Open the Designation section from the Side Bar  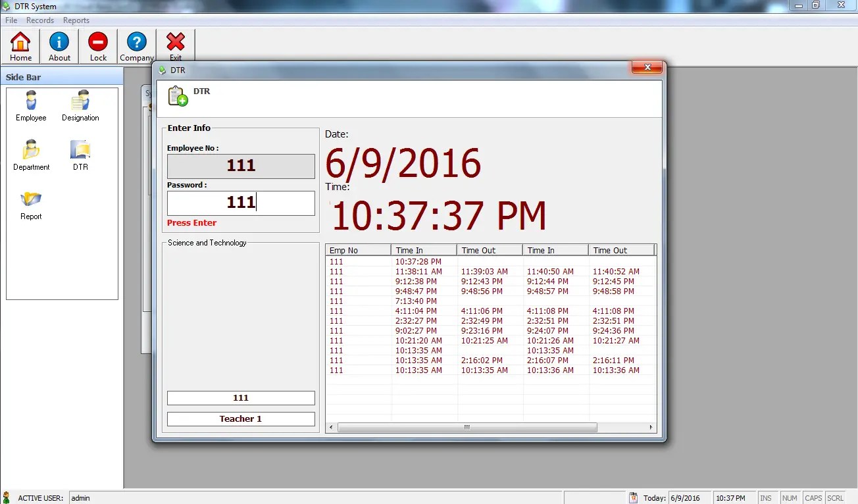pos(80,105)
